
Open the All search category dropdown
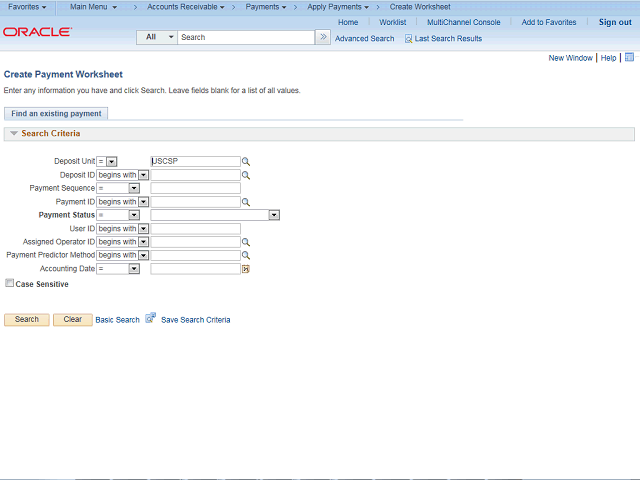click(x=157, y=37)
